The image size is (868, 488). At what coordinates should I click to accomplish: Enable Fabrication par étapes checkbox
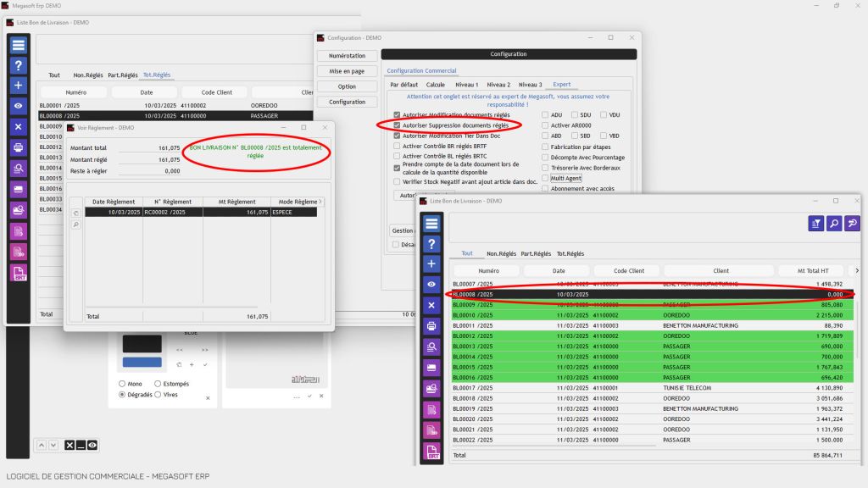(x=545, y=147)
